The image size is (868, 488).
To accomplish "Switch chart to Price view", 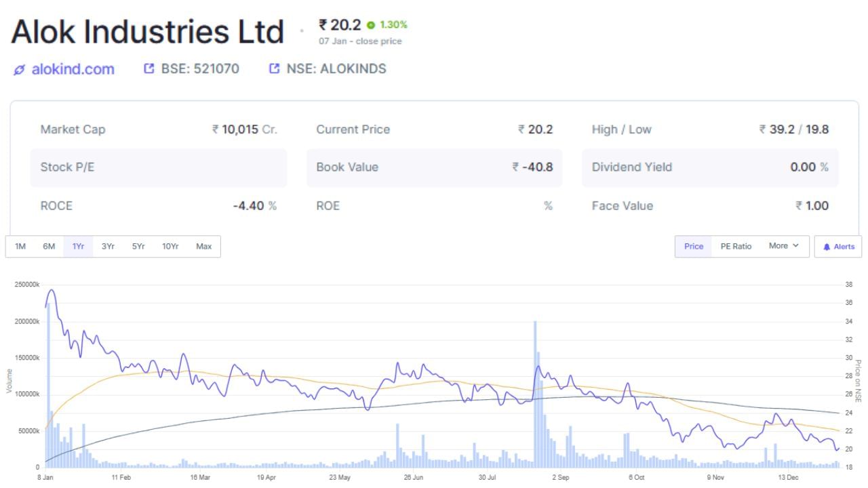I will click(694, 246).
